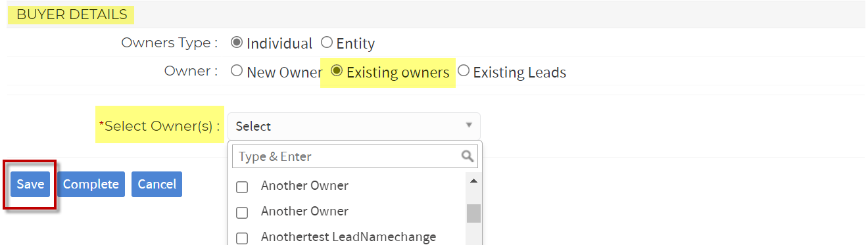Click the owner list scrollbar thumb
Viewport: 868px width, 245px height.
pyautogui.click(x=473, y=213)
